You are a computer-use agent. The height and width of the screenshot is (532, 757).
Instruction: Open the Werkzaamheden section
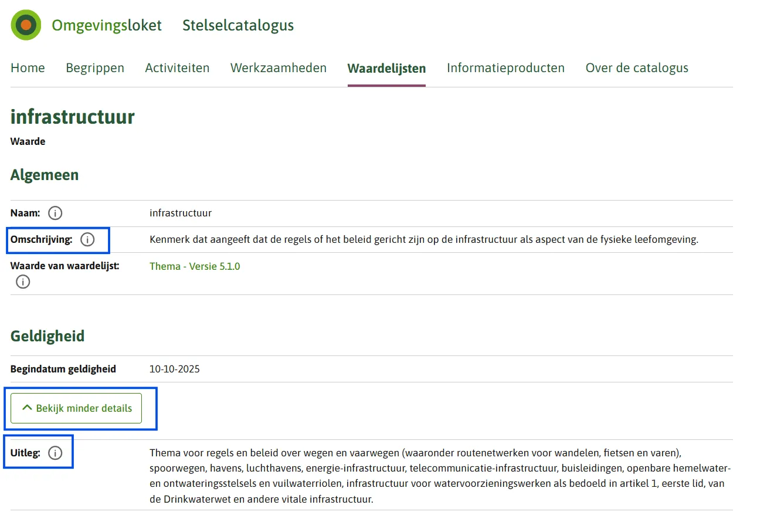click(278, 67)
